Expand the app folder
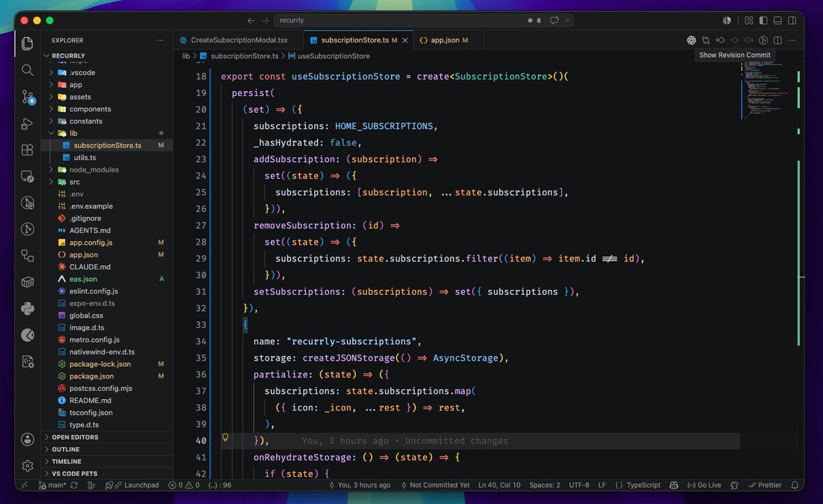This screenshot has width=823, height=504. click(106, 85)
